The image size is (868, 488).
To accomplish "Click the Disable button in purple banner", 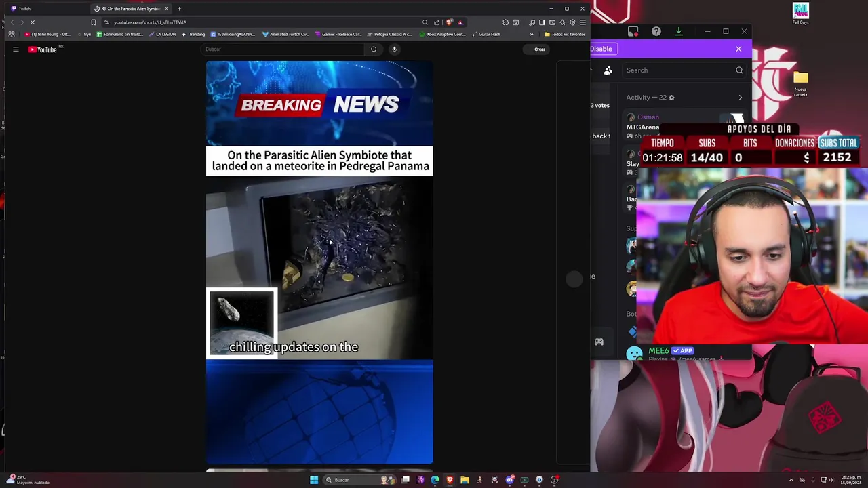I will [601, 49].
